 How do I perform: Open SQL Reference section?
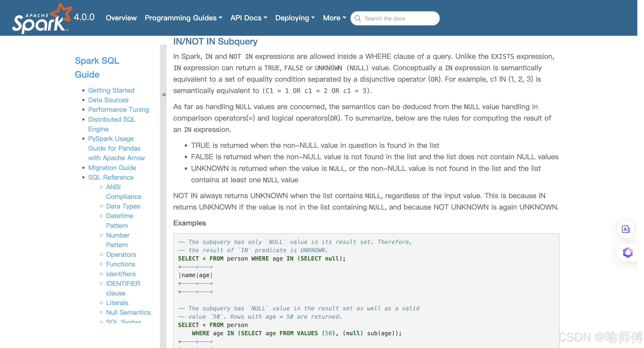[111, 178]
